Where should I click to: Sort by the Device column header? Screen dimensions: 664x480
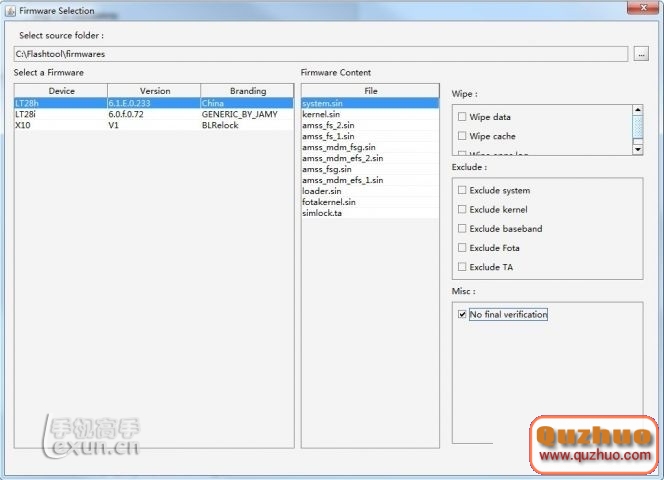pyautogui.click(x=61, y=91)
